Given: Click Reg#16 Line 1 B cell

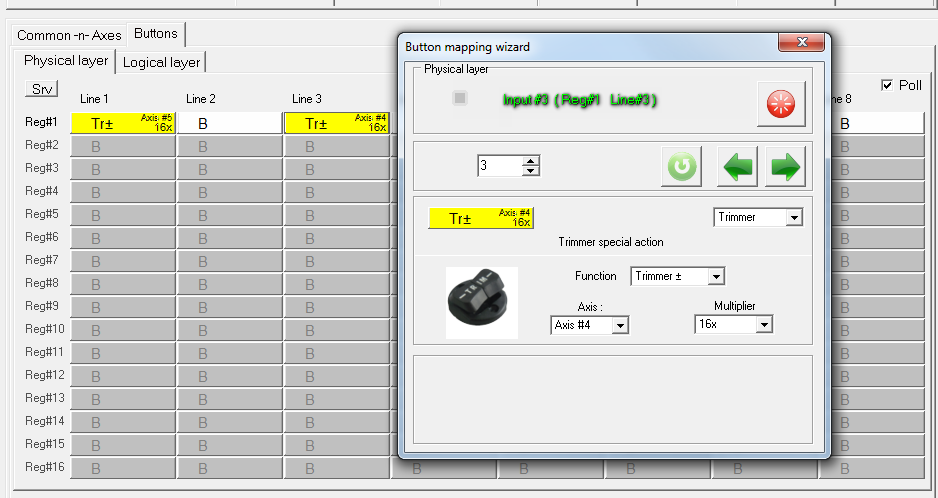Looking at the screenshot, I should tap(123, 468).
